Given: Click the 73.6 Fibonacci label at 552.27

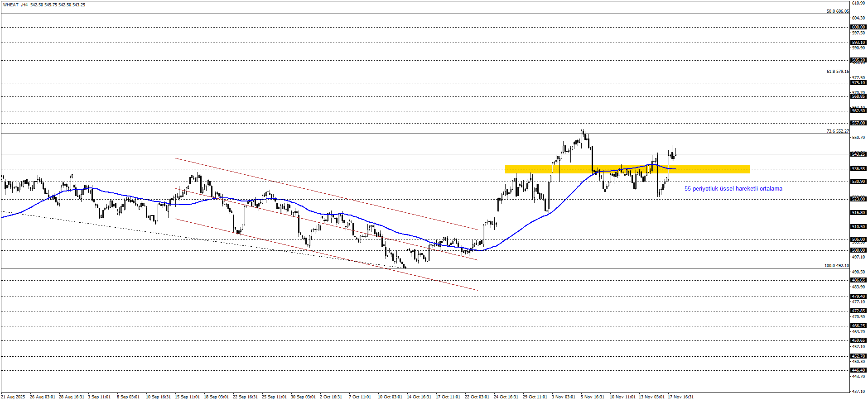Looking at the screenshot, I should click(x=837, y=131).
